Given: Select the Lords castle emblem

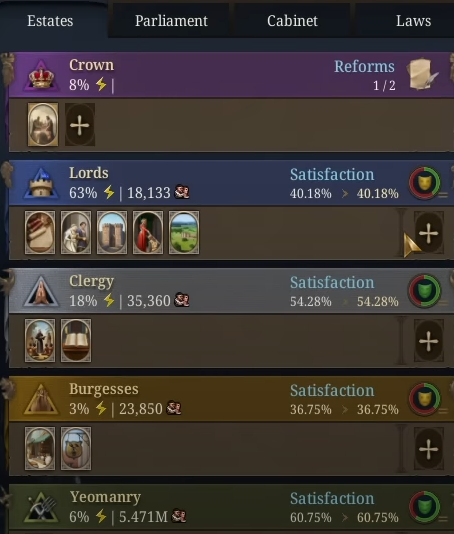Looking at the screenshot, I should (41, 183).
